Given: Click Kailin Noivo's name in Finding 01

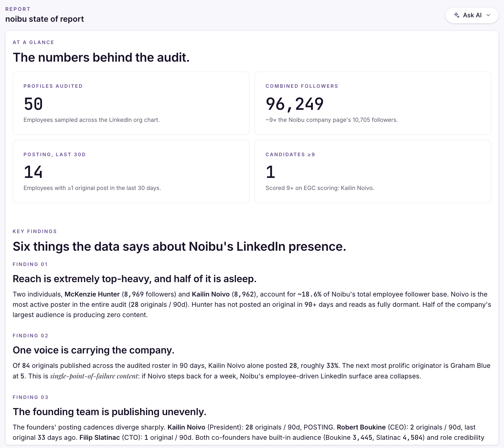Looking at the screenshot, I should point(211,294).
